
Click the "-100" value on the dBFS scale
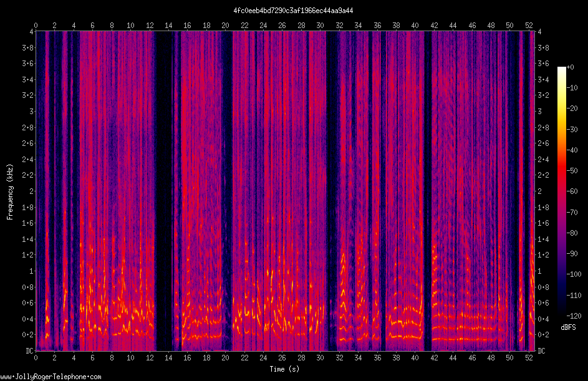point(574,274)
